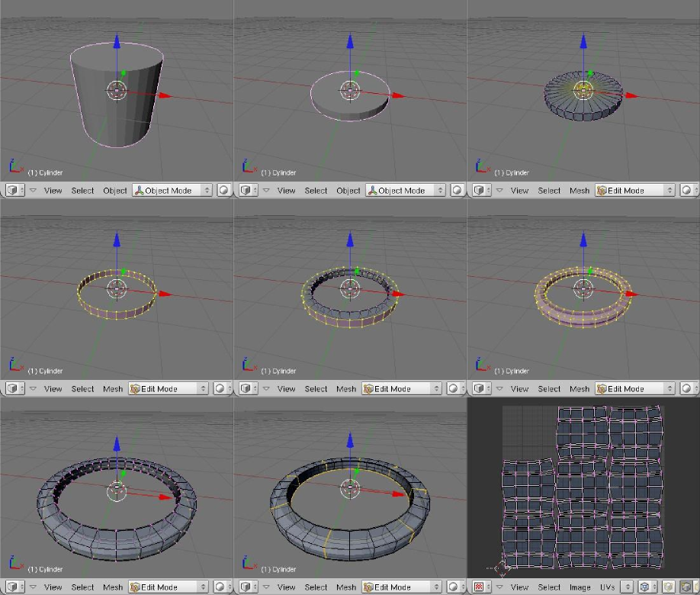The height and width of the screenshot is (595, 700).
Task: Open Select menu in UV editor
Action: [x=549, y=587]
